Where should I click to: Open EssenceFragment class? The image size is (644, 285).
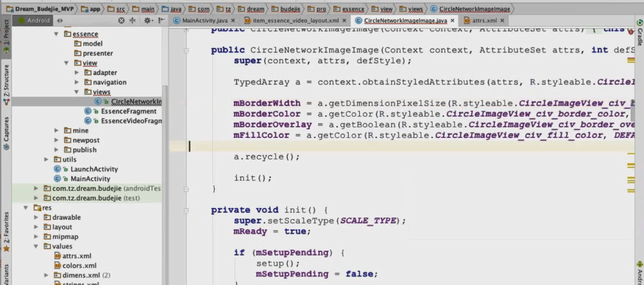(121, 111)
